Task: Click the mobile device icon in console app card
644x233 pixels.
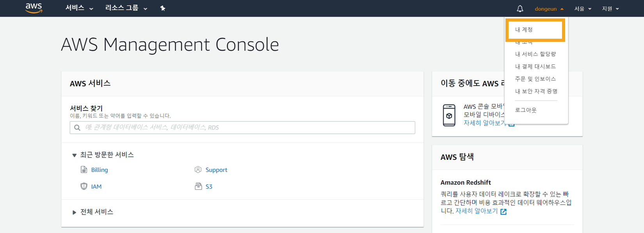Action: 449,115
